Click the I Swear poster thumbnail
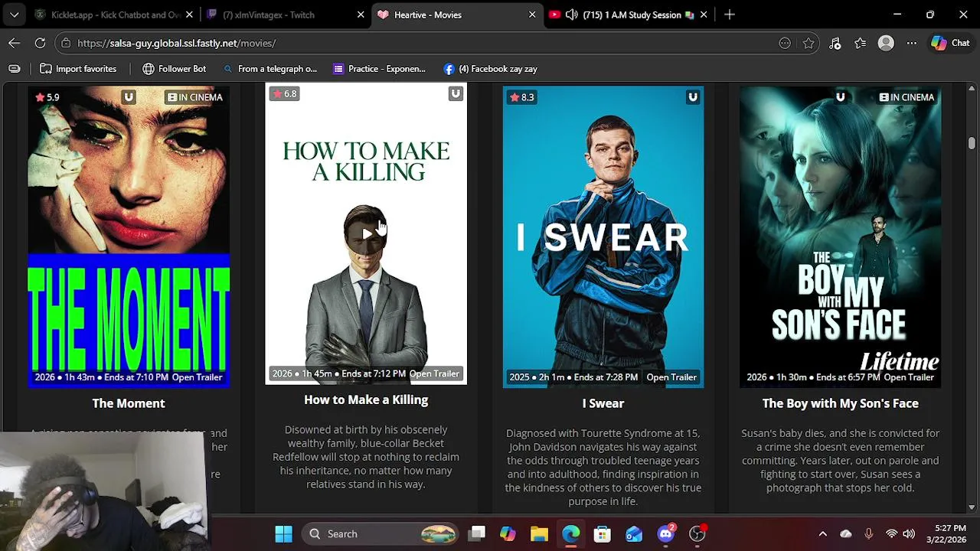 [x=603, y=237]
